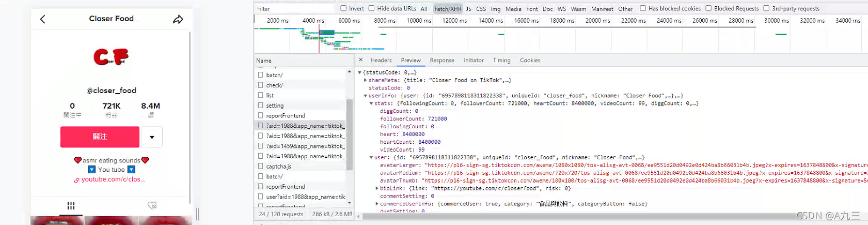Select the Fetch/XHR filter
This screenshot has height=225, width=868.
click(448, 9)
